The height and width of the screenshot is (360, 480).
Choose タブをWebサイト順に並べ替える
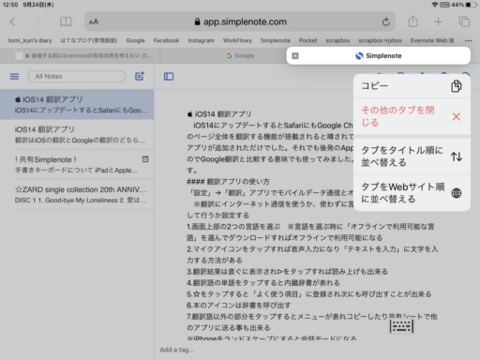(412, 193)
